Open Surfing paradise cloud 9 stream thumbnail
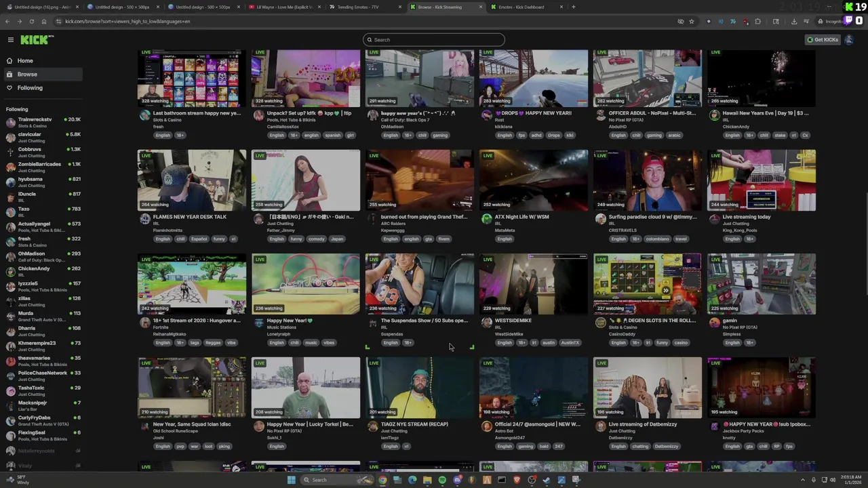Image resolution: width=868 pixels, height=488 pixels. [x=648, y=180]
